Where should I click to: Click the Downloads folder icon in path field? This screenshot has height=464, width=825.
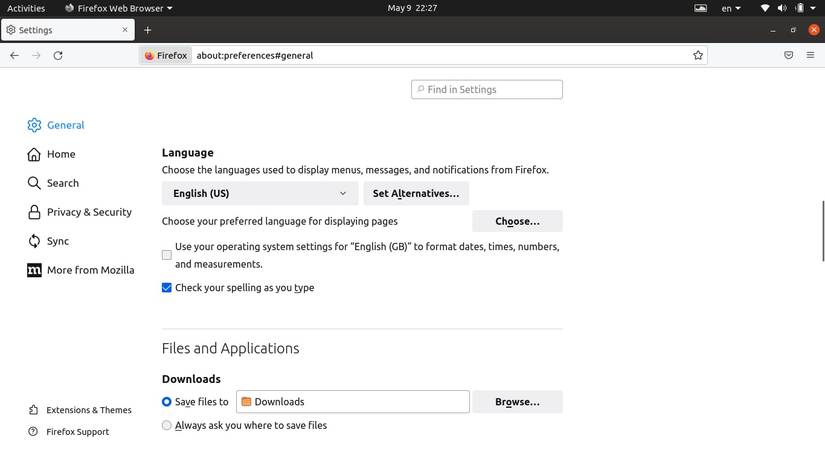click(246, 402)
